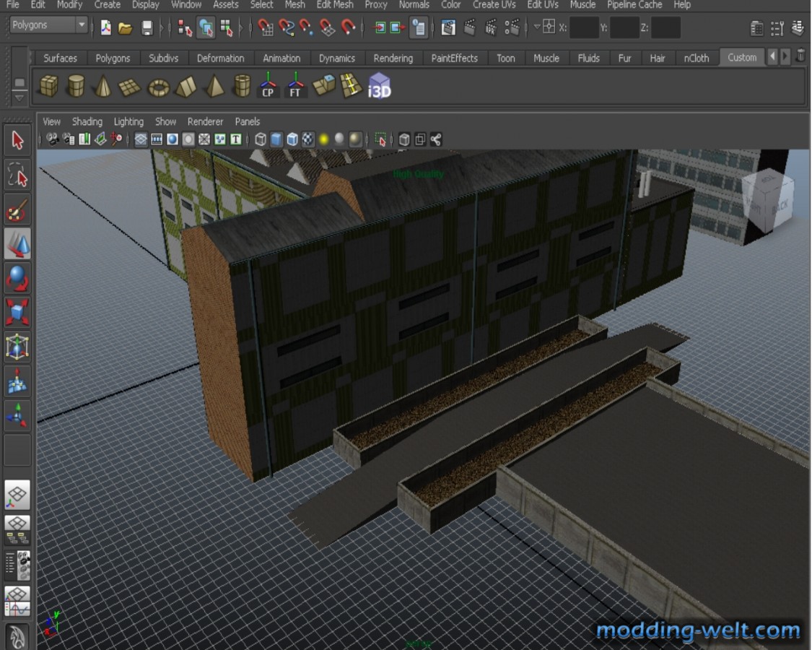The image size is (812, 650).
Task: Choose the Paint Selection brush tool
Action: pos(17,210)
